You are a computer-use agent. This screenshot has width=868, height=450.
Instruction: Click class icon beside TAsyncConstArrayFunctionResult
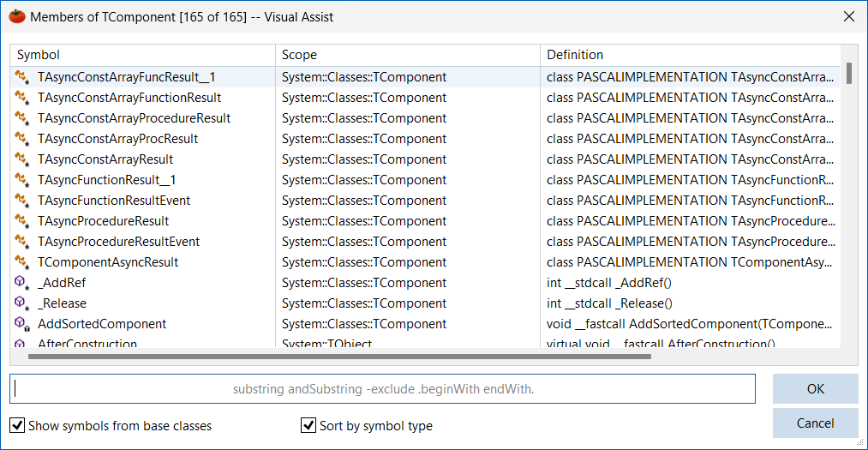[21, 98]
